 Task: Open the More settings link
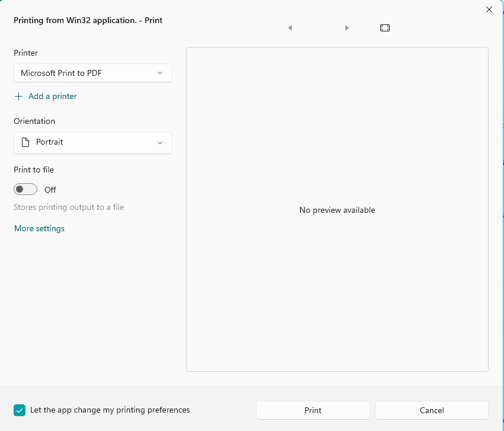coord(39,228)
